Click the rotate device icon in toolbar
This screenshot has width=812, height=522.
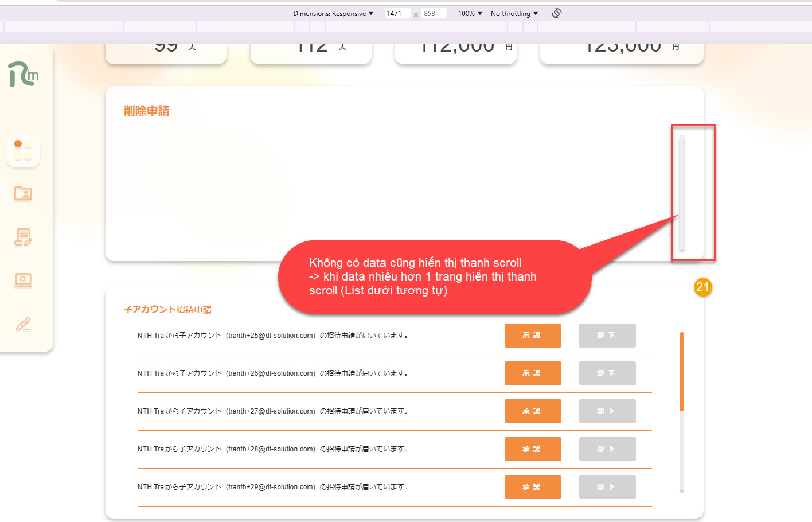pos(556,13)
